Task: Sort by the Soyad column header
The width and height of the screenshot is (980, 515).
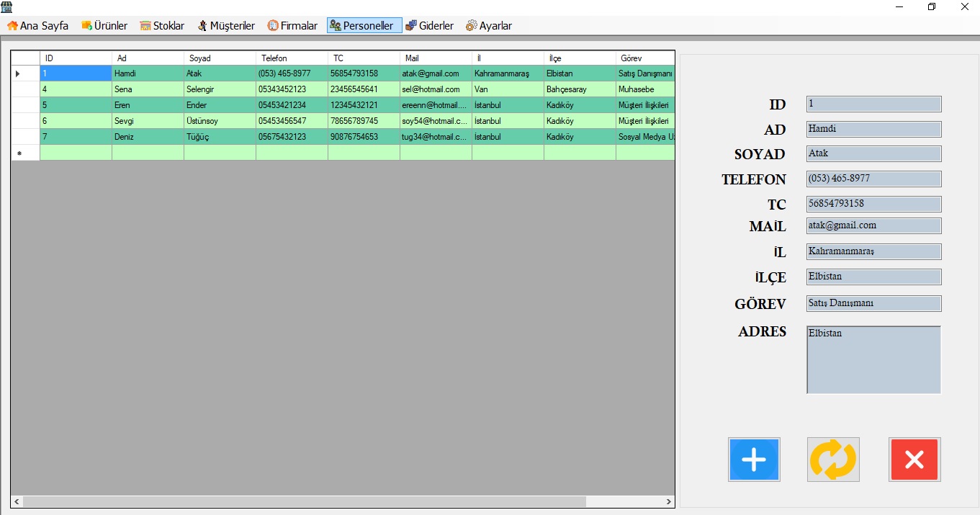Action: click(x=220, y=58)
